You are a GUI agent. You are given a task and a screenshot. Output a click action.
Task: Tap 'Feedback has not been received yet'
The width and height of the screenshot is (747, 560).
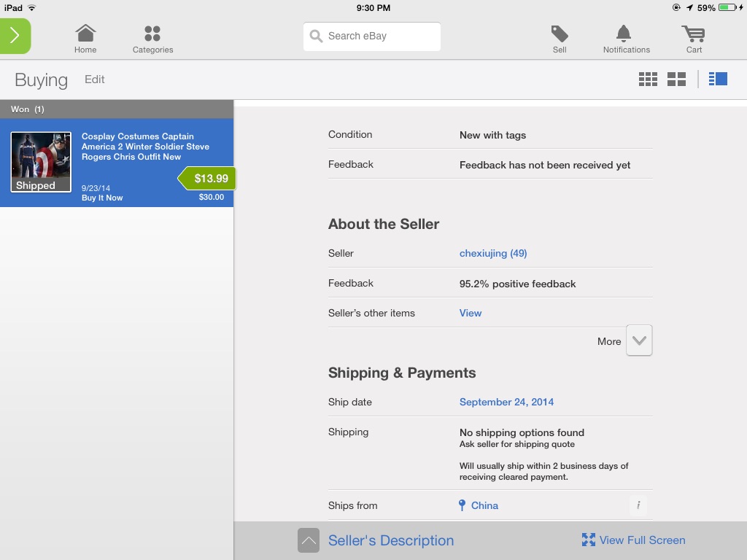pyautogui.click(x=544, y=165)
